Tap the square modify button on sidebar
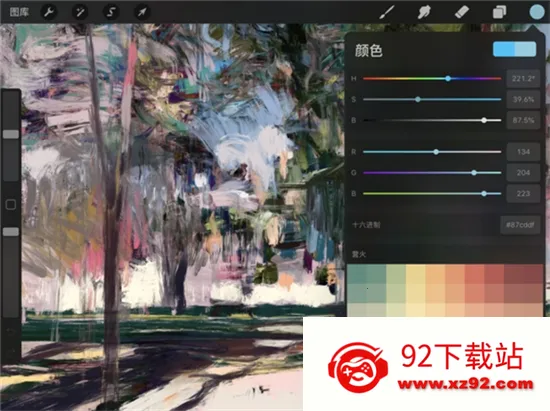 click(11, 204)
